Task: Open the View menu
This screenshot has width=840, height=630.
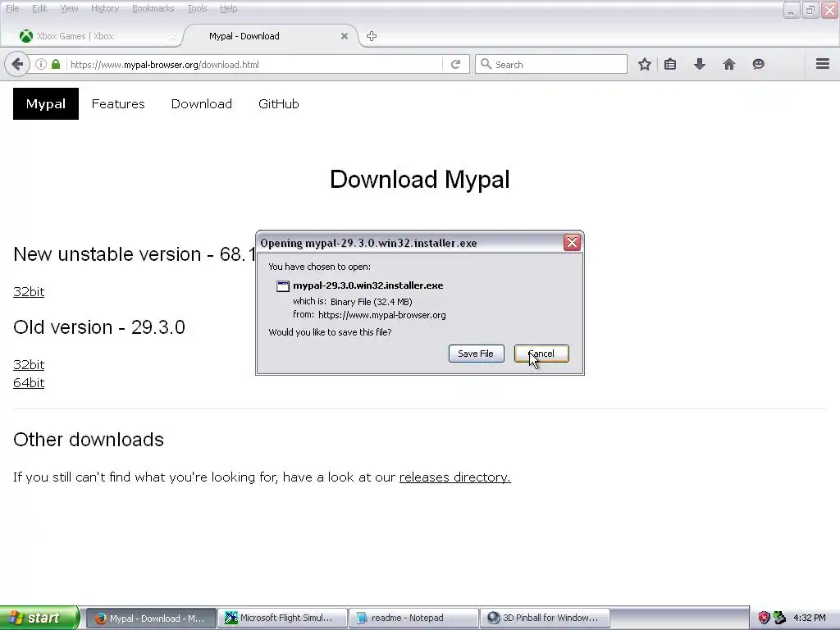Action: click(x=69, y=8)
